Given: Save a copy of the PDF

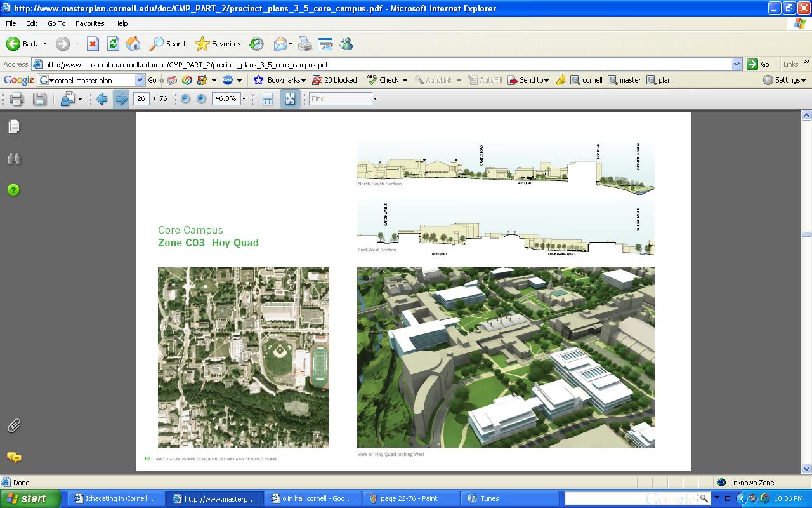Looking at the screenshot, I should tap(39, 99).
